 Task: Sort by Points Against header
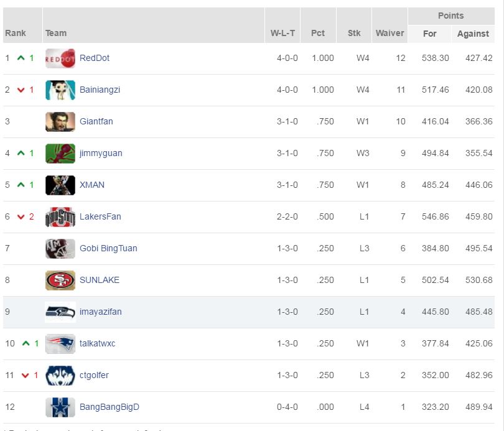pos(473,34)
